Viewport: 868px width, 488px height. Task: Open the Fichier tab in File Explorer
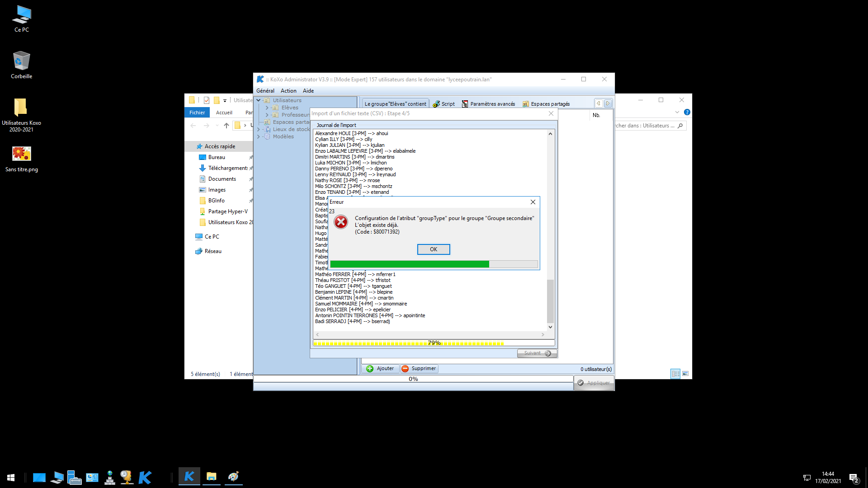point(197,113)
